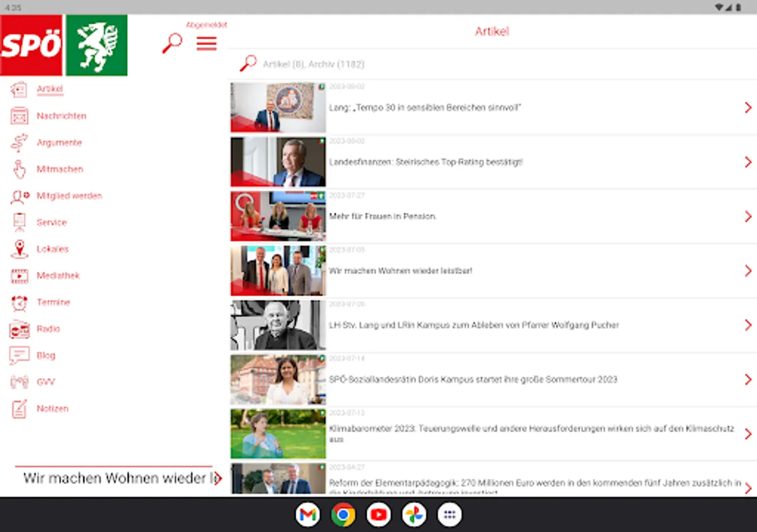Viewport: 757px width, 532px height.
Task: Open the Blog speech bubble icon
Action: pyautogui.click(x=20, y=356)
